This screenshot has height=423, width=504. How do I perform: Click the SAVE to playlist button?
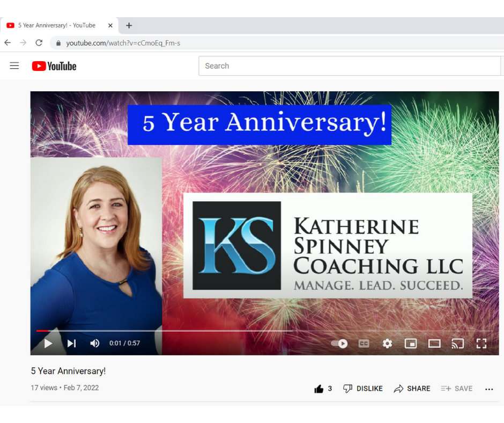[x=457, y=389]
